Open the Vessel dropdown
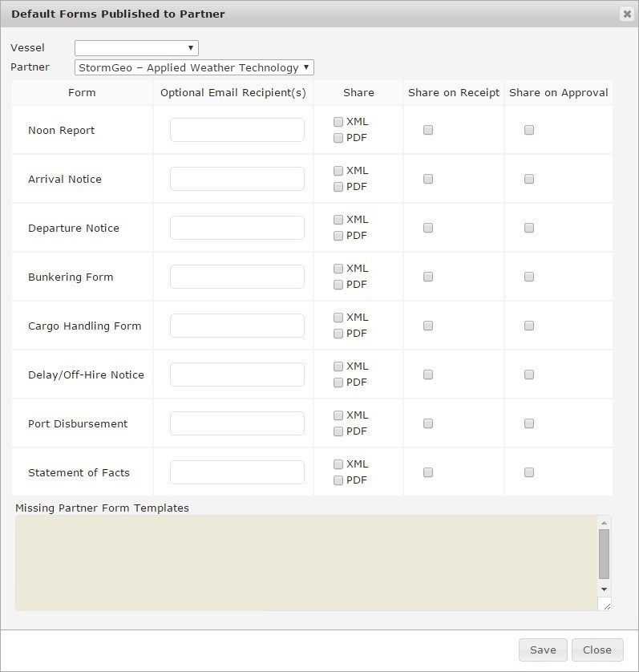The width and height of the screenshot is (639, 672). pyautogui.click(x=136, y=48)
